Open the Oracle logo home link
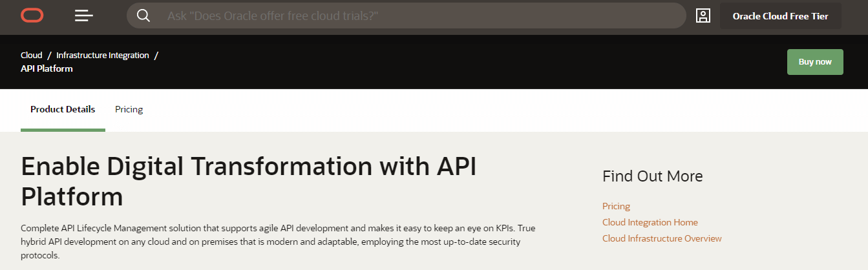868x270 pixels. pyautogui.click(x=32, y=16)
